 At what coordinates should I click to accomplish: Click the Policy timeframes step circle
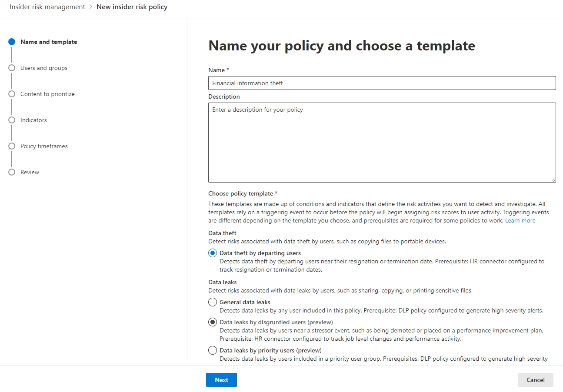[12, 146]
